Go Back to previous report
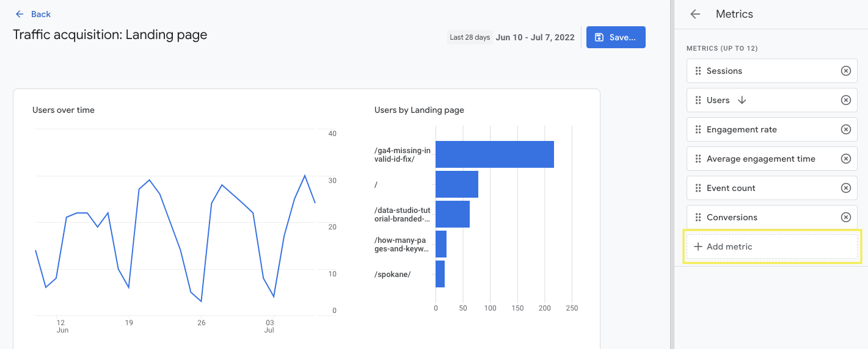This screenshot has height=349, width=868. (33, 14)
